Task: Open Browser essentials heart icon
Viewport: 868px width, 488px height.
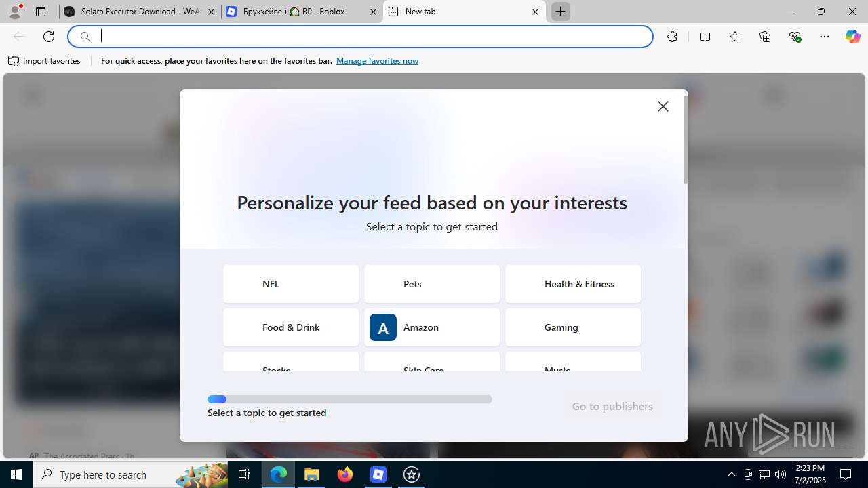Action: (795, 37)
